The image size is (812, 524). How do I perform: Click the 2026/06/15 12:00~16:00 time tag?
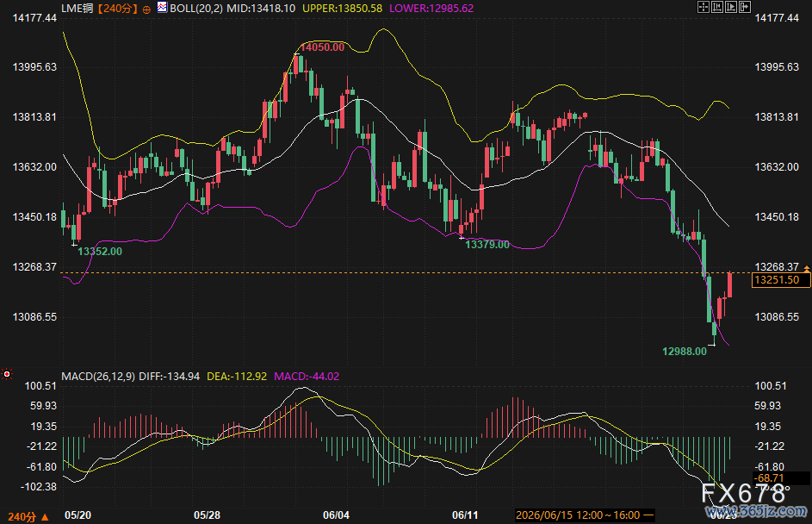pyautogui.click(x=584, y=515)
